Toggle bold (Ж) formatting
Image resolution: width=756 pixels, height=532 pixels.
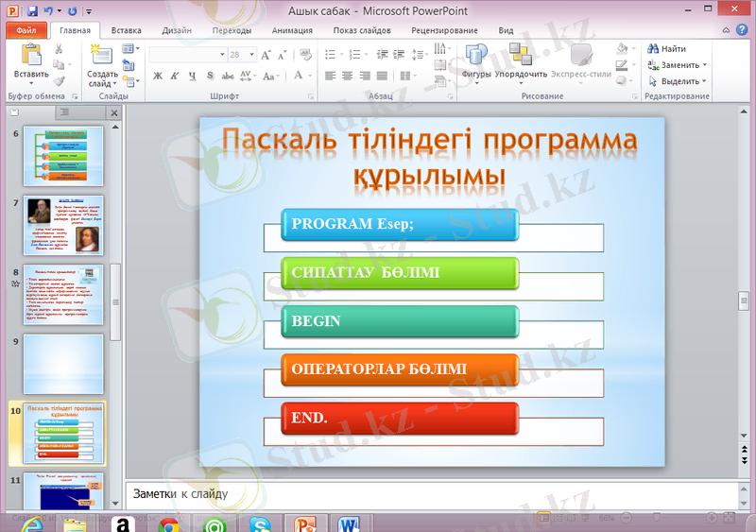pos(158,76)
